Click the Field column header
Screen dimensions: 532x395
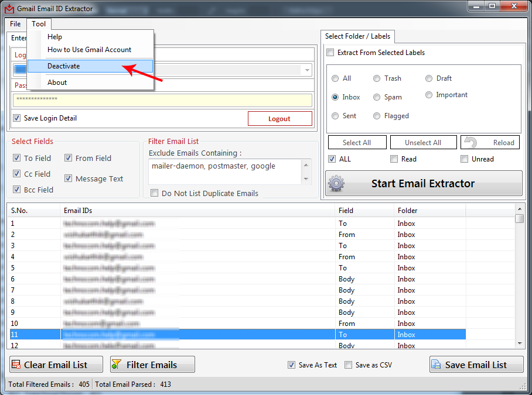coord(365,211)
